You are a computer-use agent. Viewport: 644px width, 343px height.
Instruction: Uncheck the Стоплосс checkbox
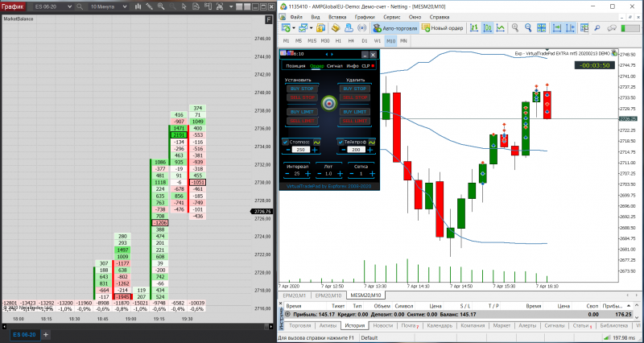point(286,143)
